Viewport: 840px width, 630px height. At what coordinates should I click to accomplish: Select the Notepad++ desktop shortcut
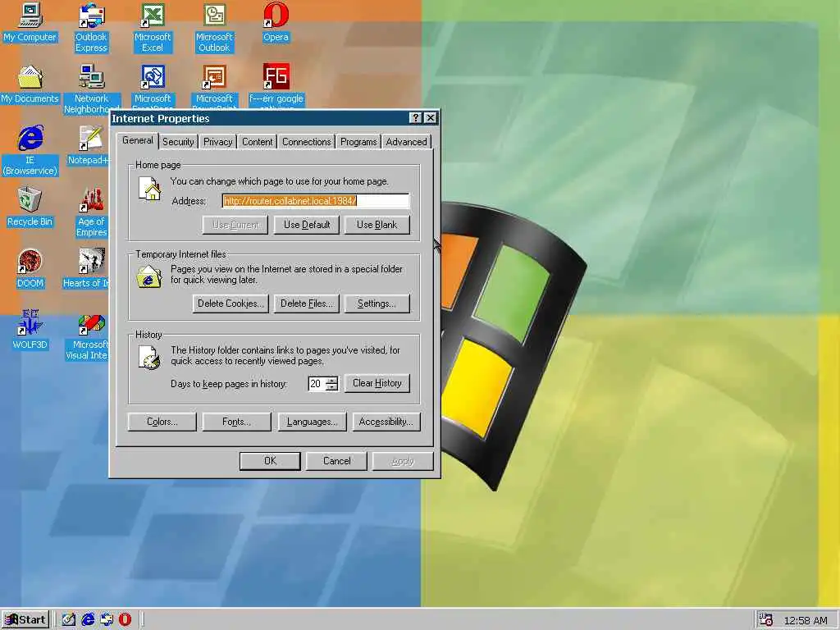pos(89,146)
